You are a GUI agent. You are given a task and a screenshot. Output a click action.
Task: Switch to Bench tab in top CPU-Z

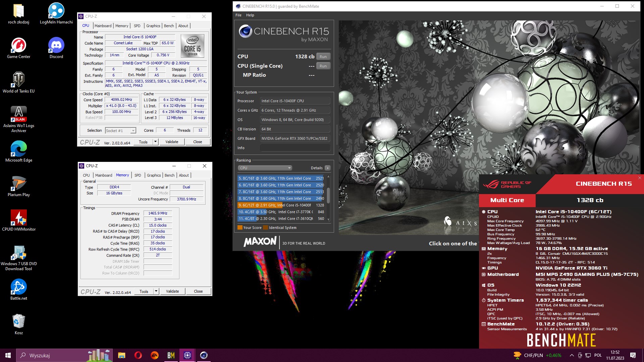click(169, 26)
